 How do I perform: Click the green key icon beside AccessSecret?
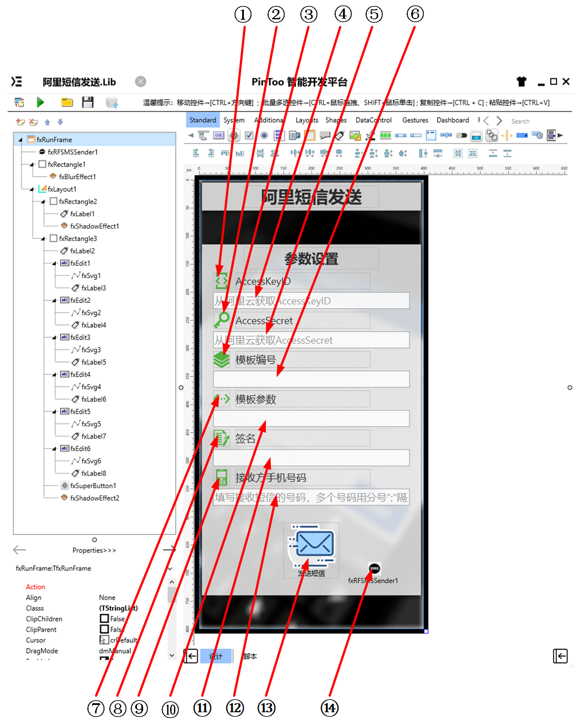click(x=221, y=320)
